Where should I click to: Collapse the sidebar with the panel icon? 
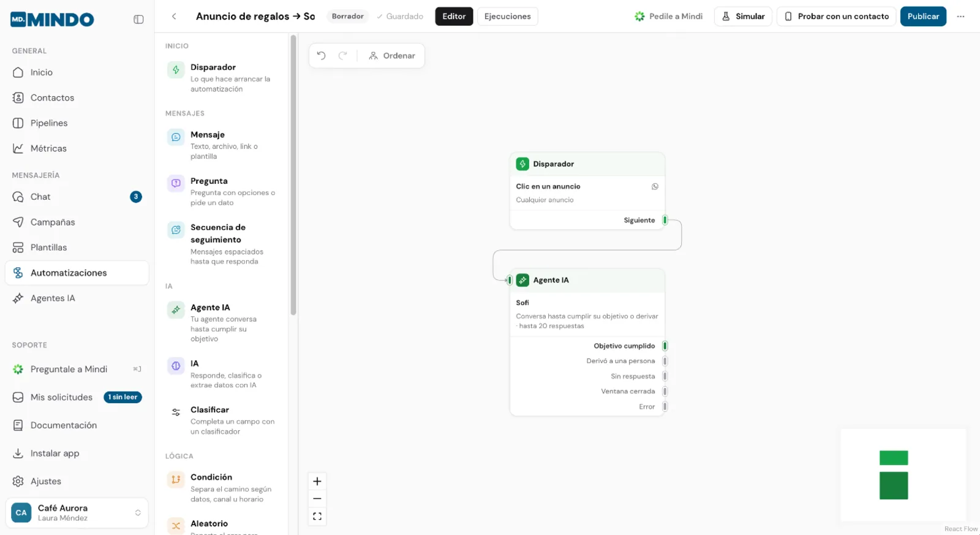pos(138,20)
